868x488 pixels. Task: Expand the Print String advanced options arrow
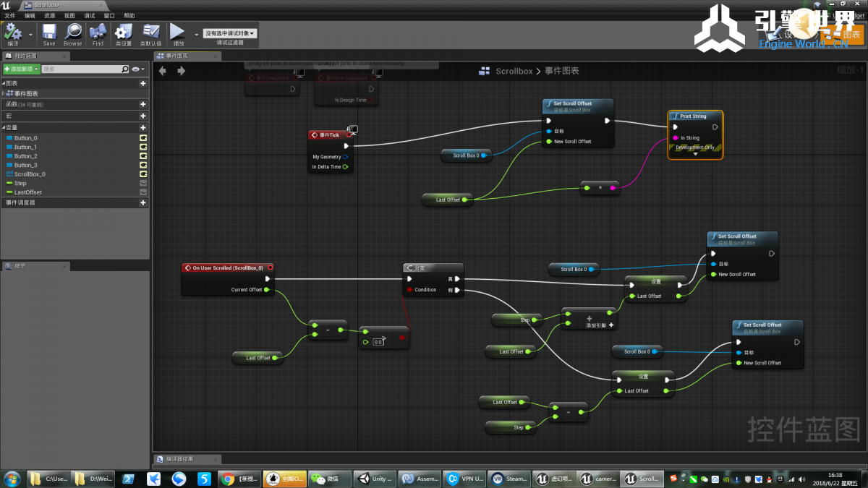[x=695, y=154]
